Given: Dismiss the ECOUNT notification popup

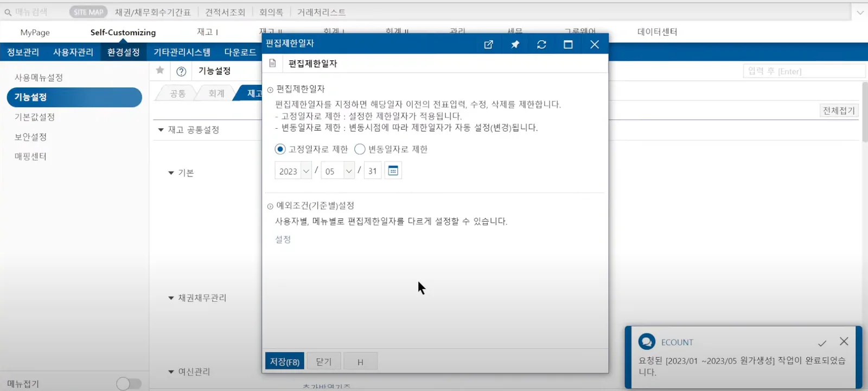Looking at the screenshot, I should point(844,342).
